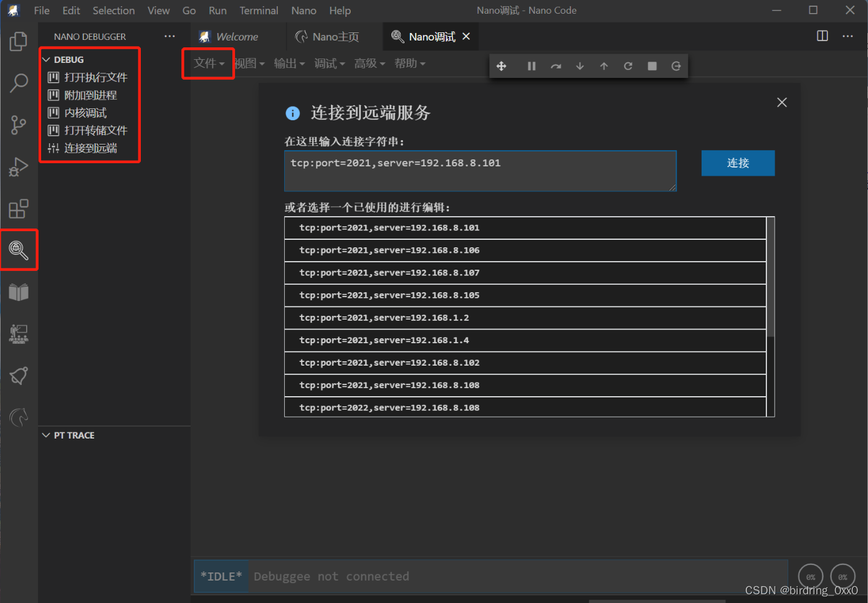This screenshot has width=868, height=603.
Task: Click the Pause icon in the debug toolbar
Action: point(531,65)
